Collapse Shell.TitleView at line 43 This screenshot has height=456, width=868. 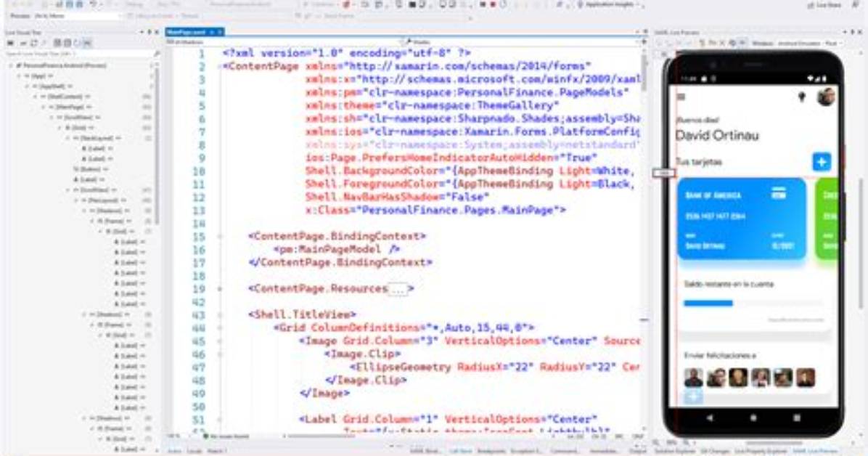221,314
